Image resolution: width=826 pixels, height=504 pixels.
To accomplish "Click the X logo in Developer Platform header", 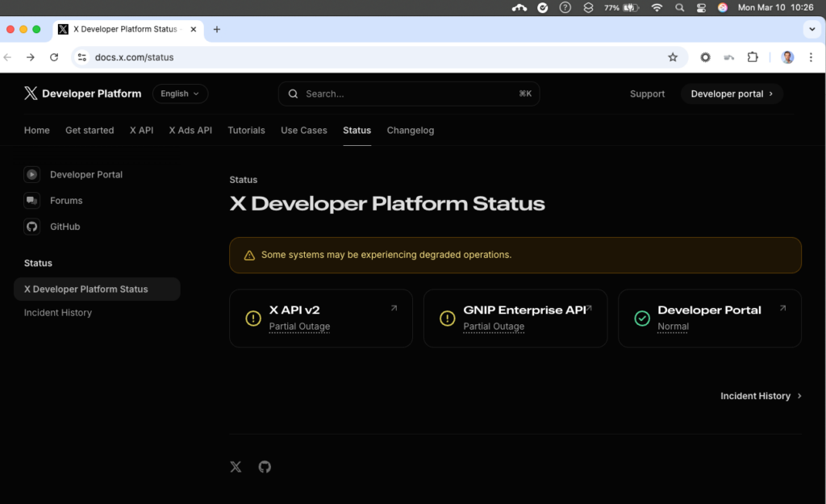I will (x=31, y=94).
